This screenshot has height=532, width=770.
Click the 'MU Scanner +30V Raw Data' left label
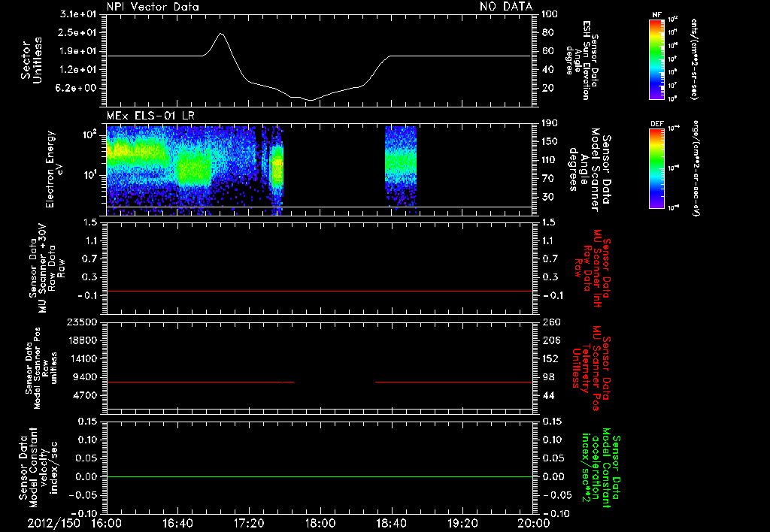point(47,268)
